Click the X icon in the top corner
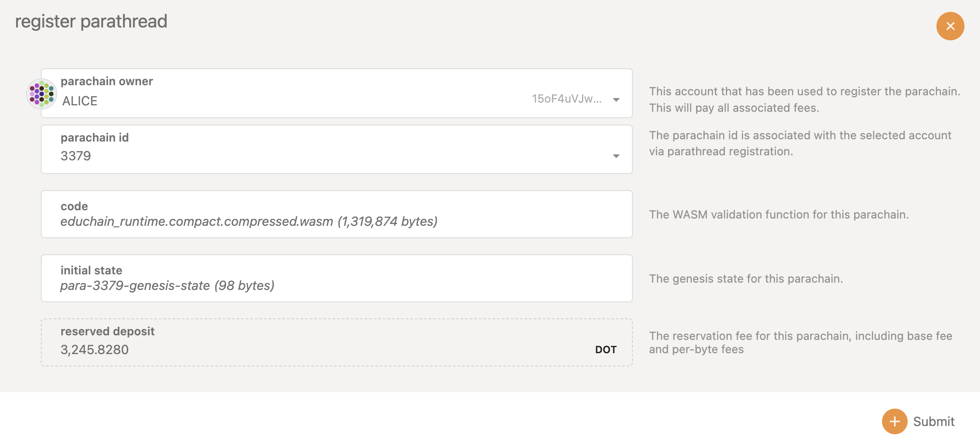The width and height of the screenshot is (980, 448). click(950, 26)
